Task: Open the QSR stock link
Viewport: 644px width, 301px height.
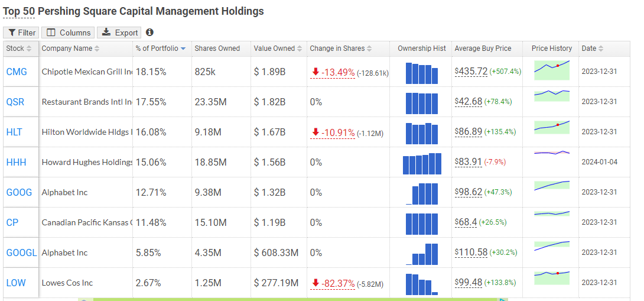Action: pyautogui.click(x=15, y=102)
